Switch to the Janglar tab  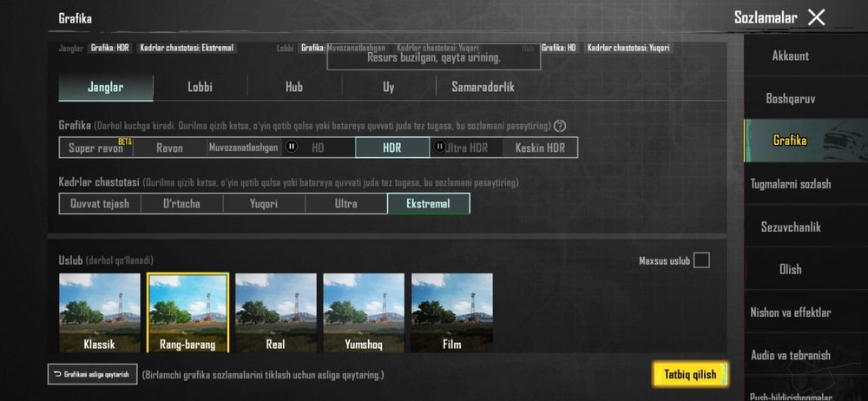106,88
